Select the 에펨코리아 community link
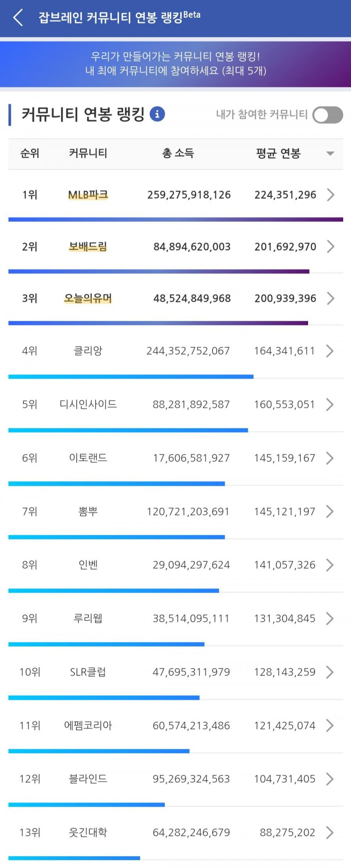The height and width of the screenshot is (868, 351). point(88,725)
